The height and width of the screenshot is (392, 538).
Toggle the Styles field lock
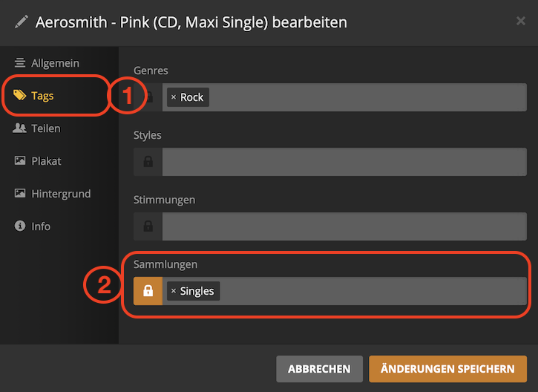point(148,162)
